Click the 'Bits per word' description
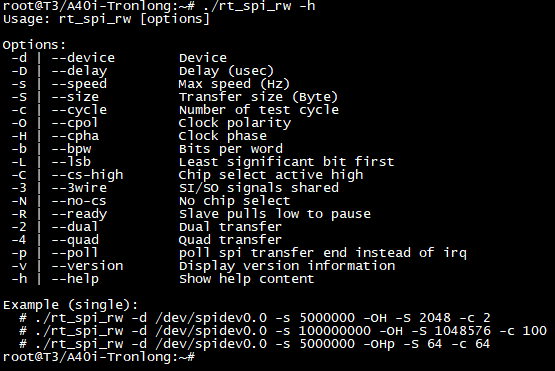 click(x=231, y=149)
